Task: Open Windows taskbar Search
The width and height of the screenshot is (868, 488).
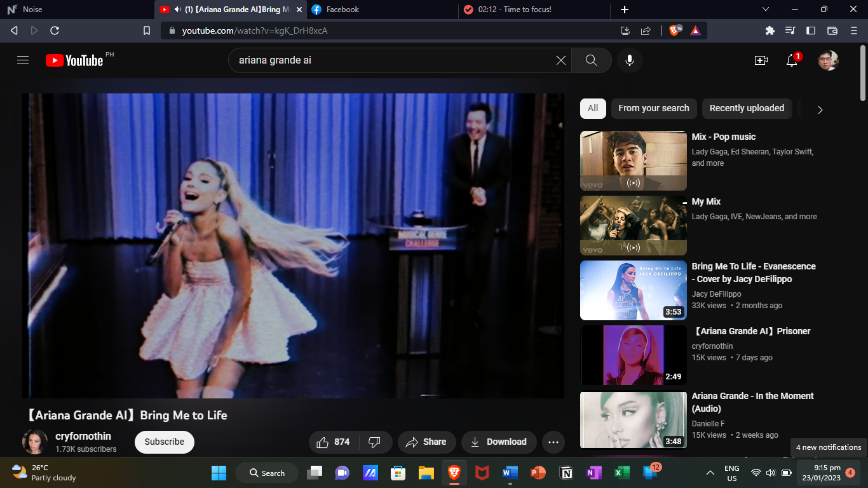Action: point(267,473)
